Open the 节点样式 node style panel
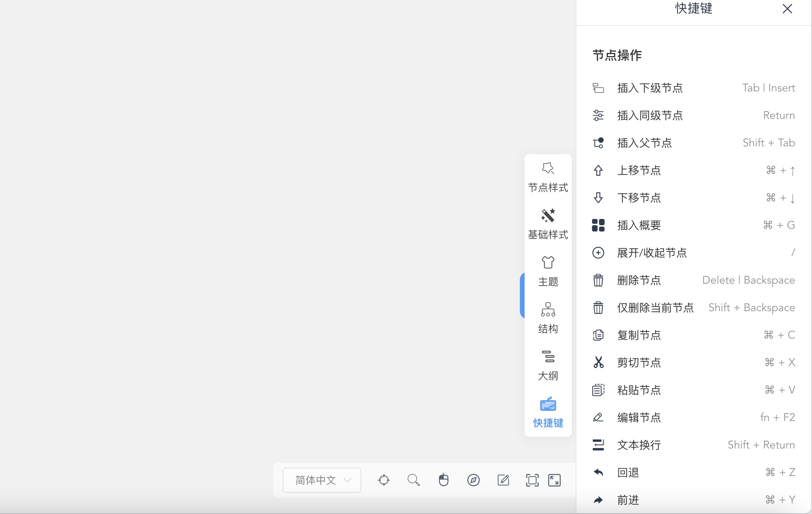 pyautogui.click(x=548, y=178)
